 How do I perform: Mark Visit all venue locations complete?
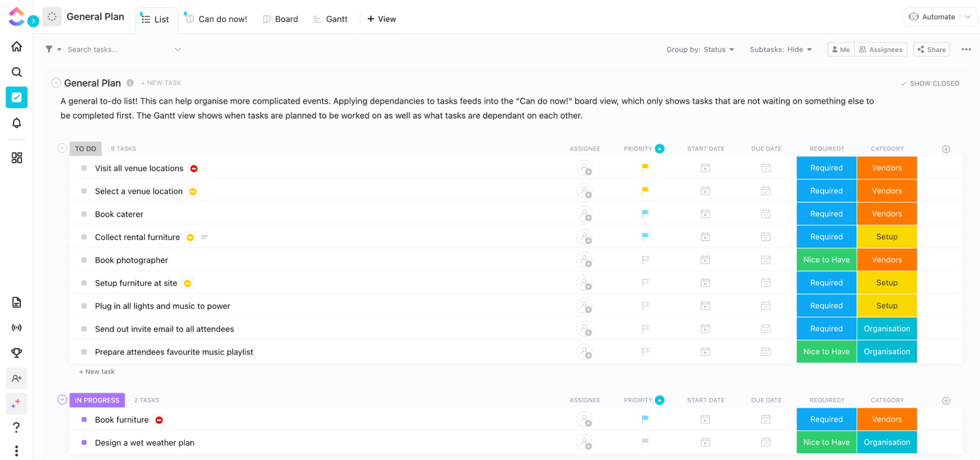(x=84, y=168)
